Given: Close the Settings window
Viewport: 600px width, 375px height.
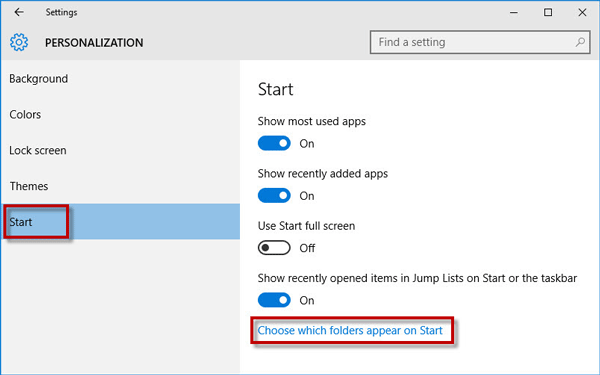Looking at the screenshot, I should [x=582, y=12].
